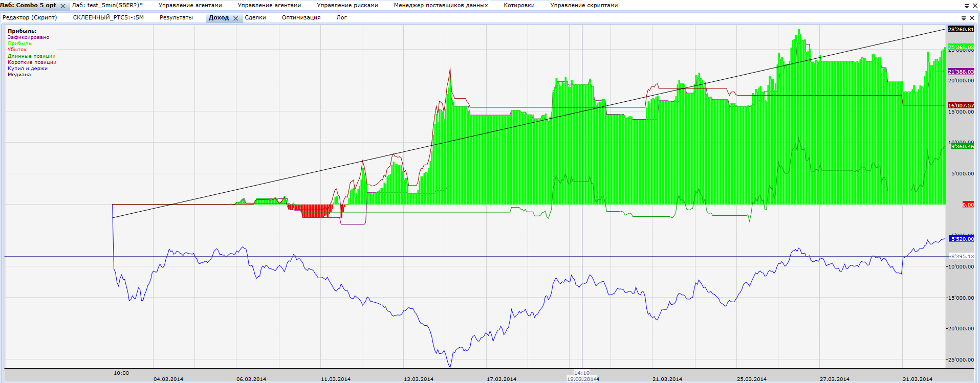Viewport: 980px width, 383px height.
Task: Open the Управление рисками tab
Action: [x=347, y=5]
